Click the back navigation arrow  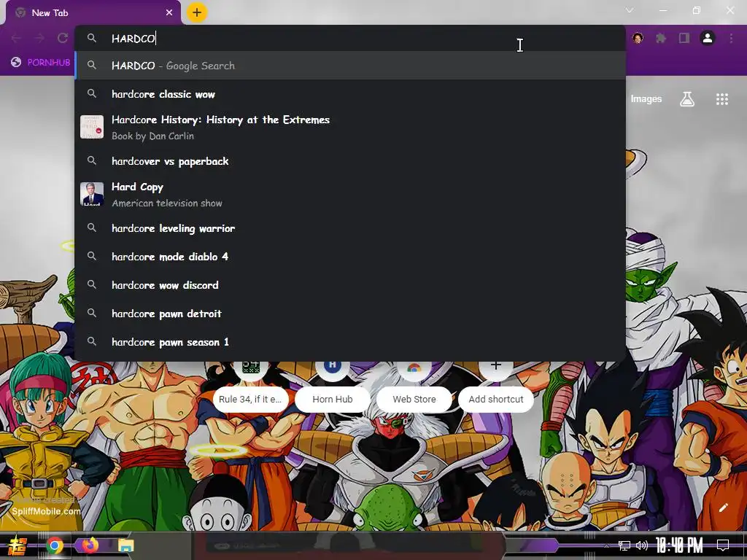pyautogui.click(x=17, y=38)
